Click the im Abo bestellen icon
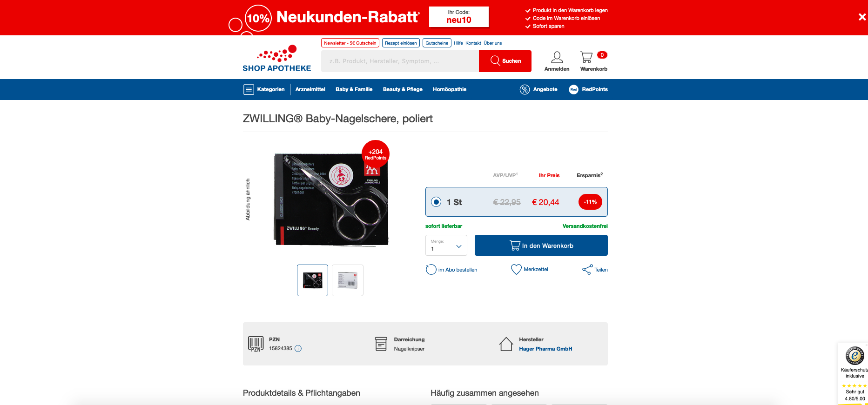 pyautogui.click(x=431, y=270)
